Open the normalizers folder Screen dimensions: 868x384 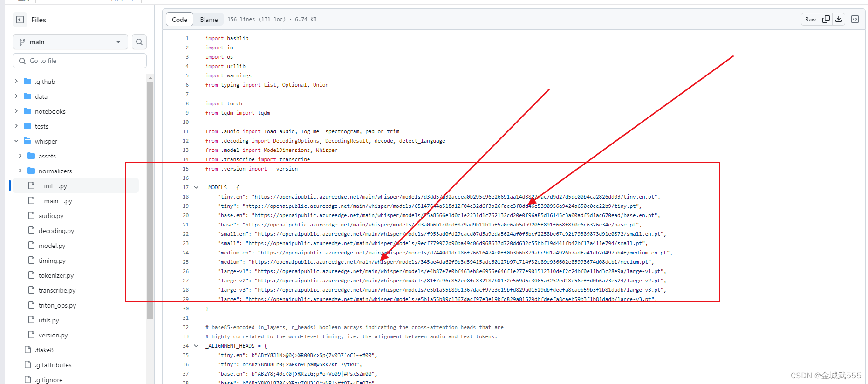click(55, 171)
